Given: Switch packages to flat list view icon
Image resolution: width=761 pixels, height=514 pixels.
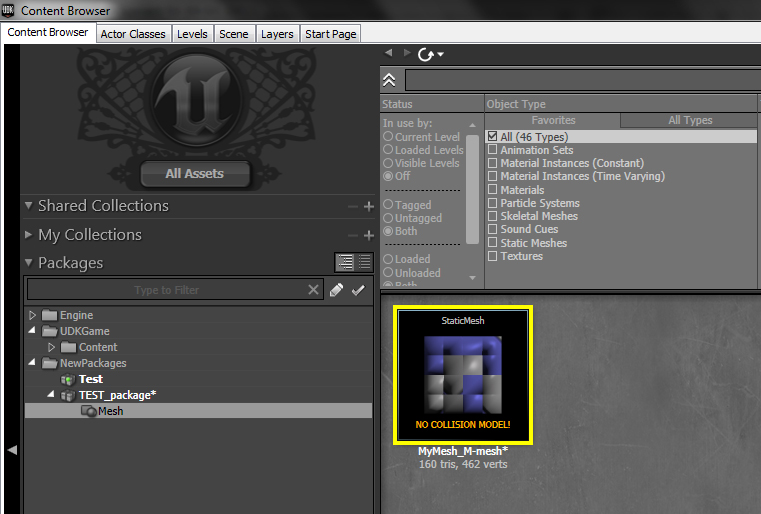Looking at the screenshot, I should [x=364, y=263].
